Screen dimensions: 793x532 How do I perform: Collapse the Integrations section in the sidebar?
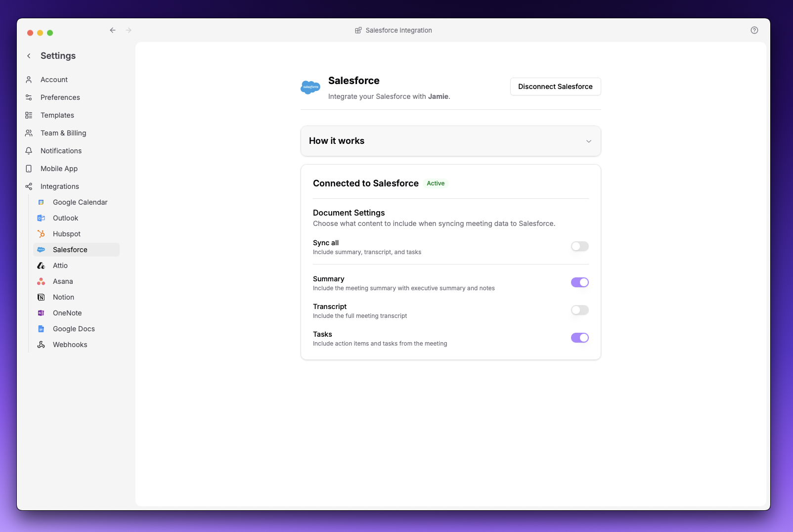pos(59,186)
